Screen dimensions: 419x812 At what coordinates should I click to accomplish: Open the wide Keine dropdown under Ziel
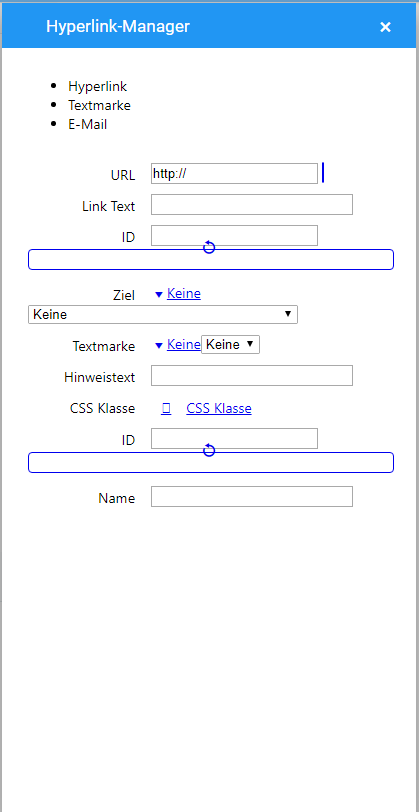[163, 314]
